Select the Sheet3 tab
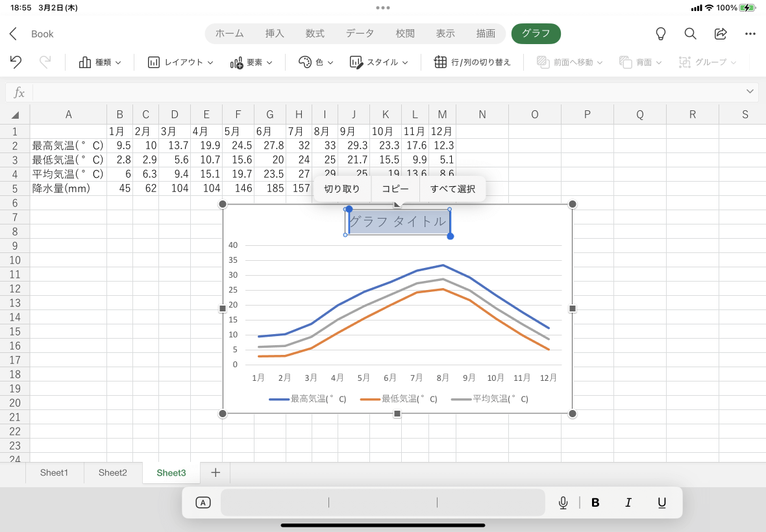Viewport: 766px width, 532px height. (171, 472)
